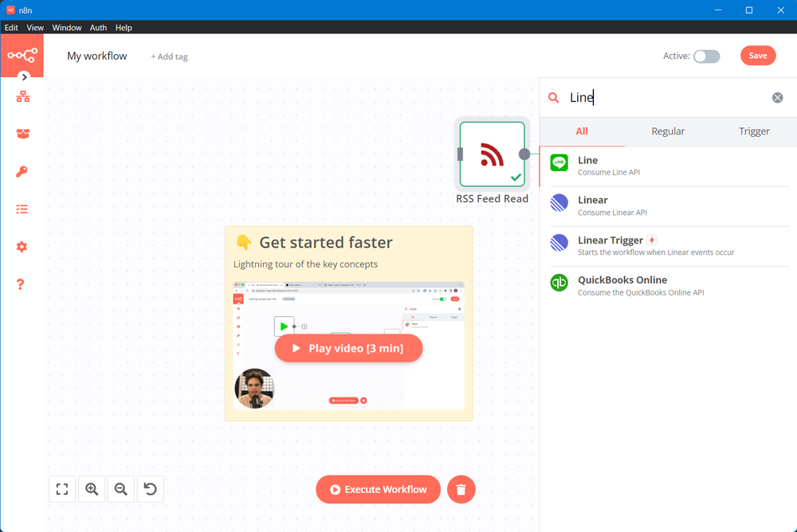Open the Help question mark icon
Screen dimensions: 797x532
[x=21, y=284]
